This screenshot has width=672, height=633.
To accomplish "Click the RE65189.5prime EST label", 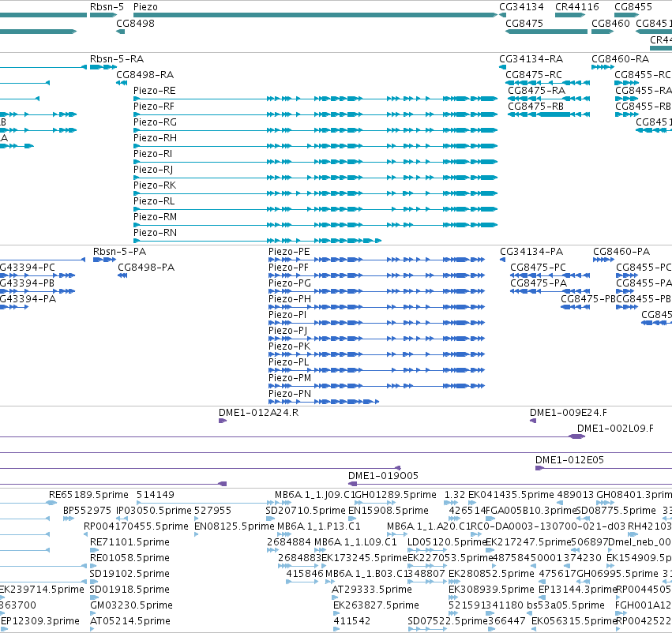I will [x=88, y=495].
